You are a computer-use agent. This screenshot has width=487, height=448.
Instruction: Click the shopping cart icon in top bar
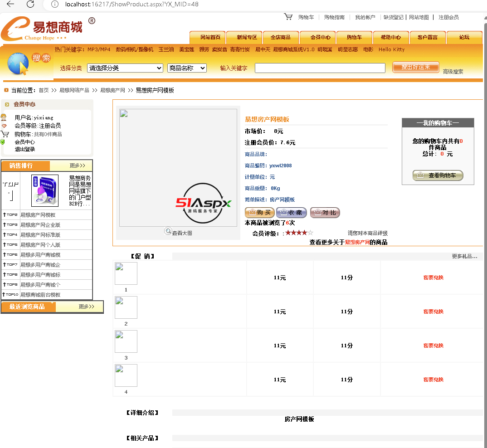pyautogui.click(x=288, y=16)
